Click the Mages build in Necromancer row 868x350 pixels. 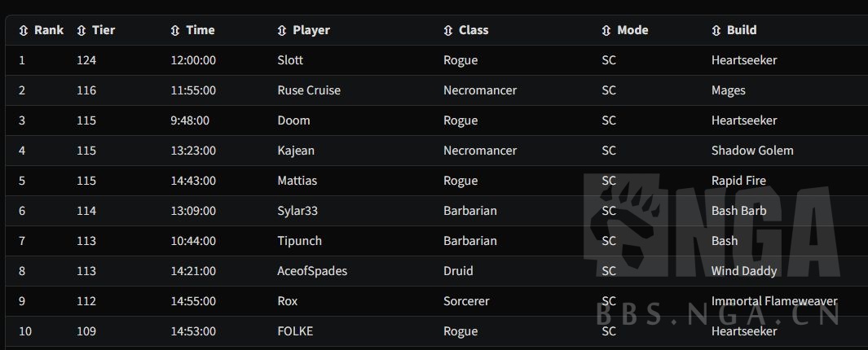click(x=728, y=90)
